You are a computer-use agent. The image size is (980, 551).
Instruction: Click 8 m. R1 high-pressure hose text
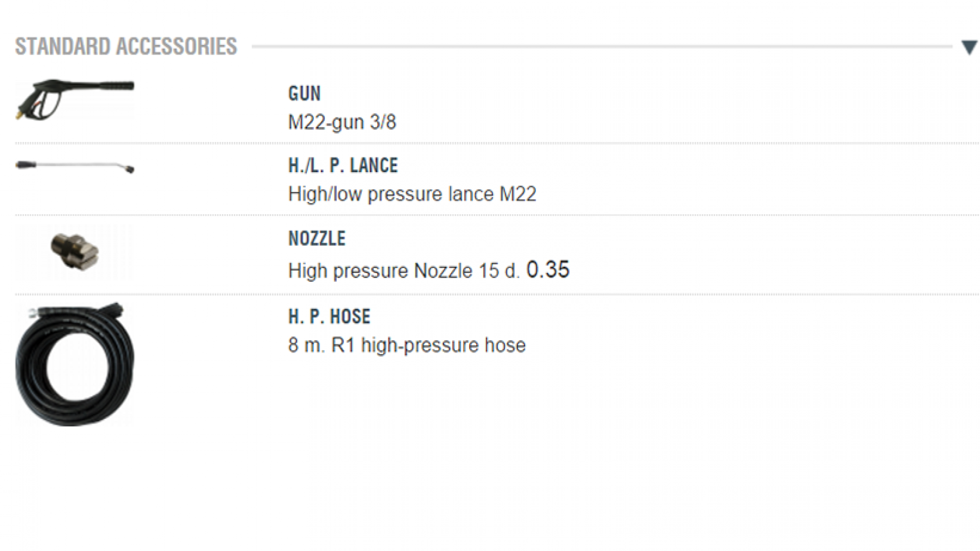click(x=407, y=345)
